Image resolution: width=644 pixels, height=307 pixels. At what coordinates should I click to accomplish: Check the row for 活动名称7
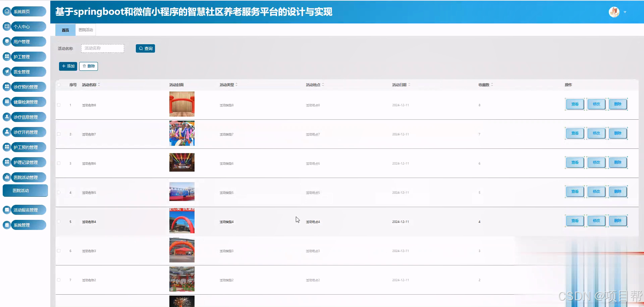click(59, 134)
